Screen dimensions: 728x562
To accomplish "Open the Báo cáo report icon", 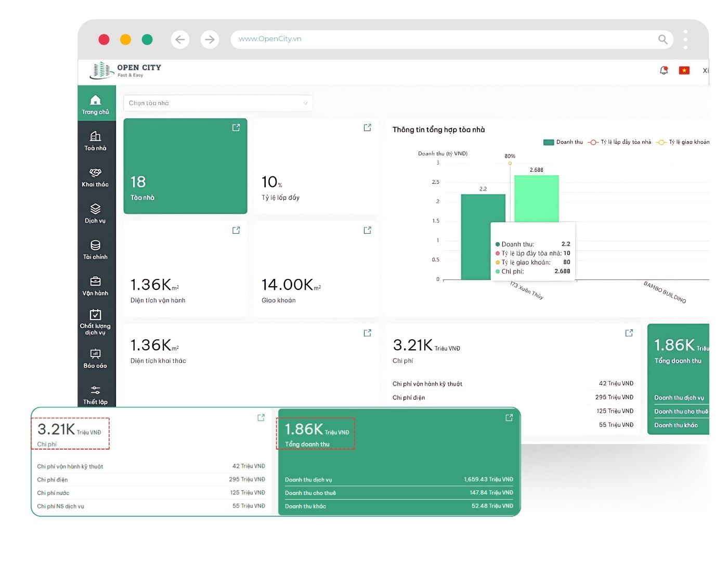I will pos(96,354).
